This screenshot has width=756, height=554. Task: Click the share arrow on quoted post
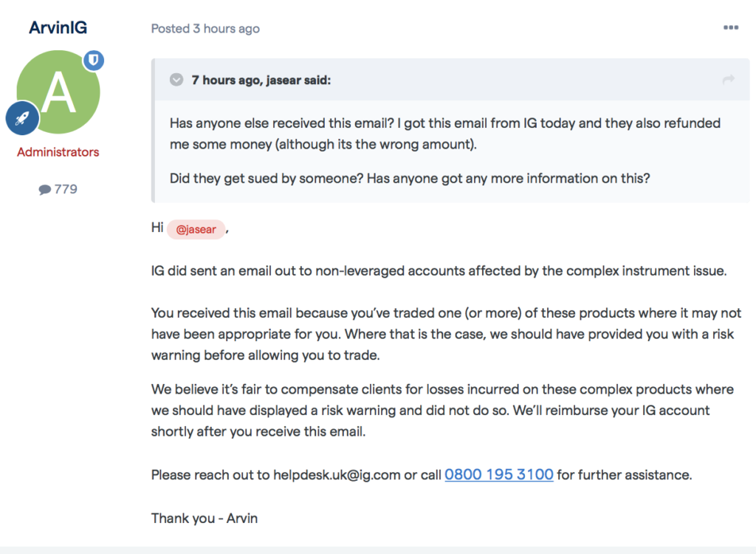pos(729,80)
